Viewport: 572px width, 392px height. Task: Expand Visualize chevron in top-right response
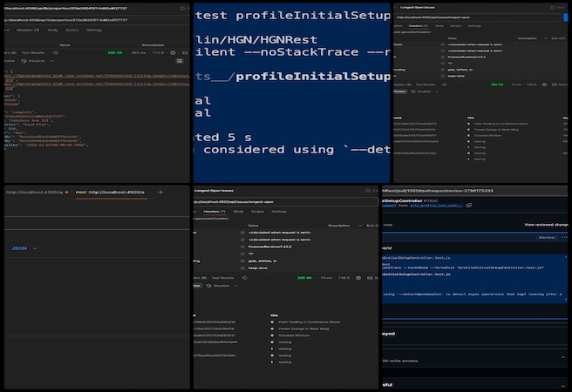click(437, 91)
